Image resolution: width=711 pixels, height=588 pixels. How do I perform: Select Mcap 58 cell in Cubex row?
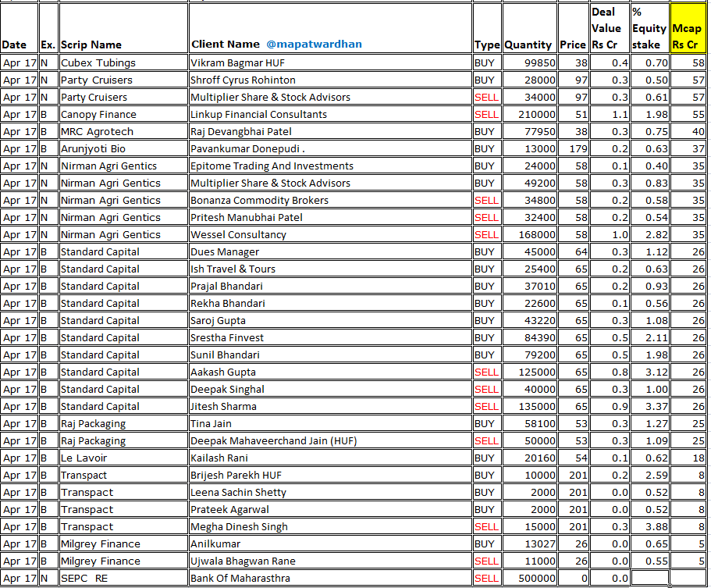tap(688, 62)
